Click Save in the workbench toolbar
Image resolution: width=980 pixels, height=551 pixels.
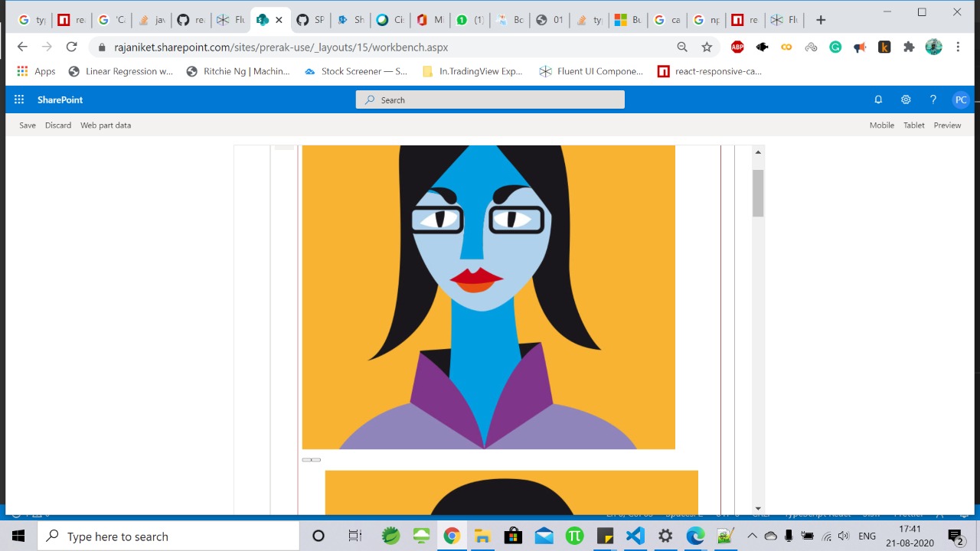(x=27, y=125)
